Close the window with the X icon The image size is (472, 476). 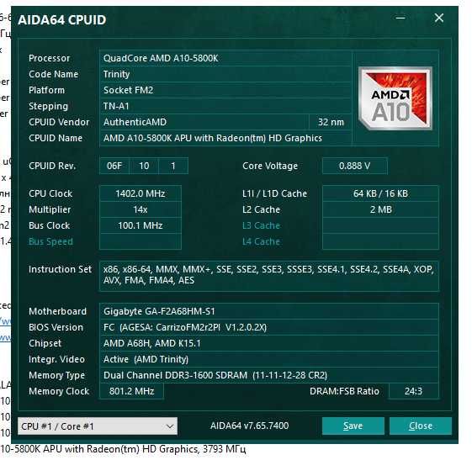(x=439, y=18)
